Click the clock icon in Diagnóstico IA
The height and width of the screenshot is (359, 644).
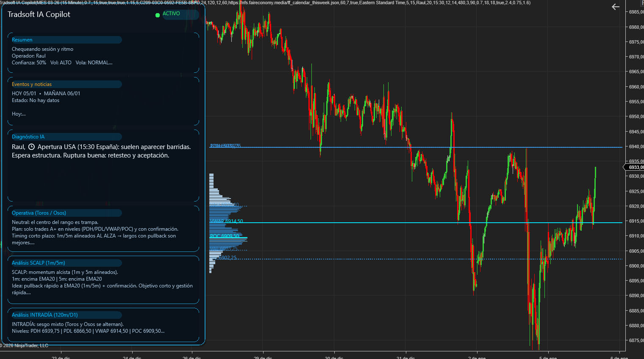pos(31,147)
